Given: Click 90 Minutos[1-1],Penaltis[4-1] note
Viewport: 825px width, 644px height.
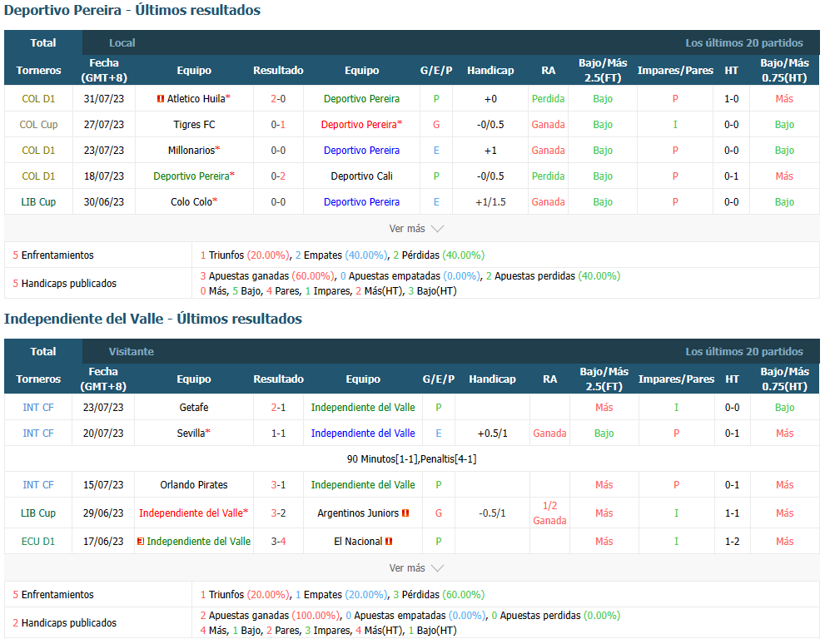Looking at the screenshot, I should click(411, 459).
